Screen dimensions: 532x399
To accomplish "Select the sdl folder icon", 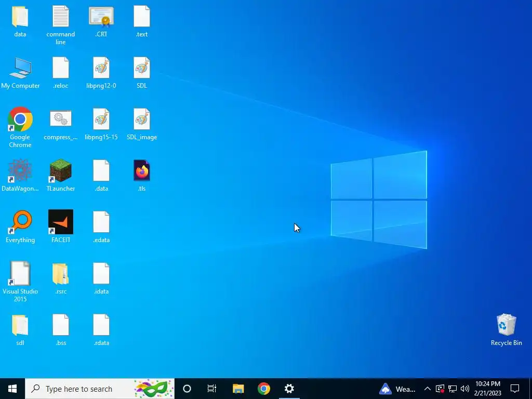I will pos(20,325).
